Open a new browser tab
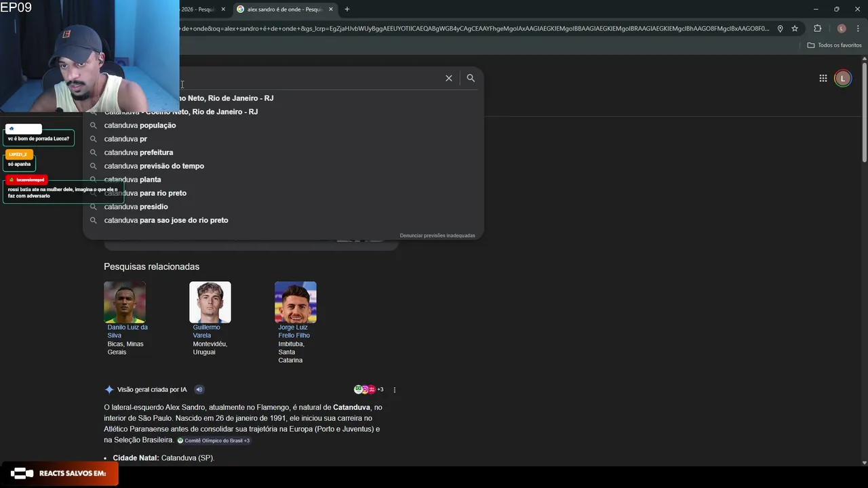Screen dimensions: 868x488 point(347,9)
